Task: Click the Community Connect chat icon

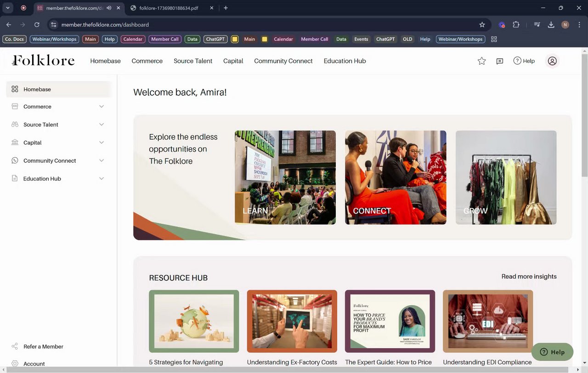Action: (x=15, y=160)
